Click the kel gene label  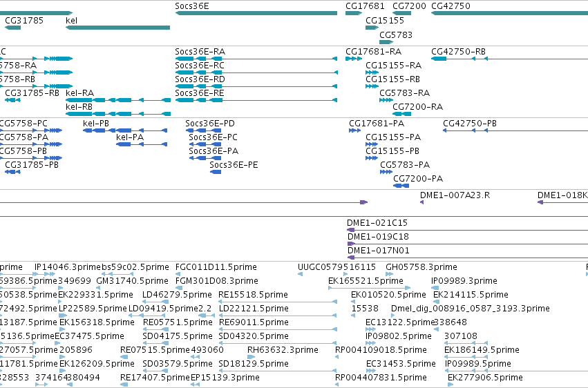(71, 20)
